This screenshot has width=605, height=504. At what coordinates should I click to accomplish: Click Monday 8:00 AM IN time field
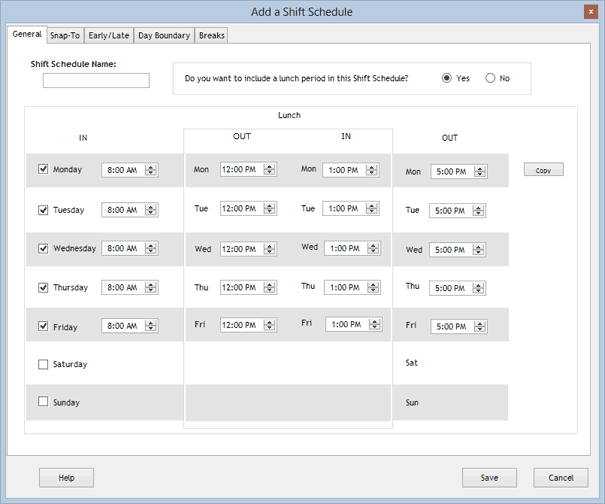(130, 170)
